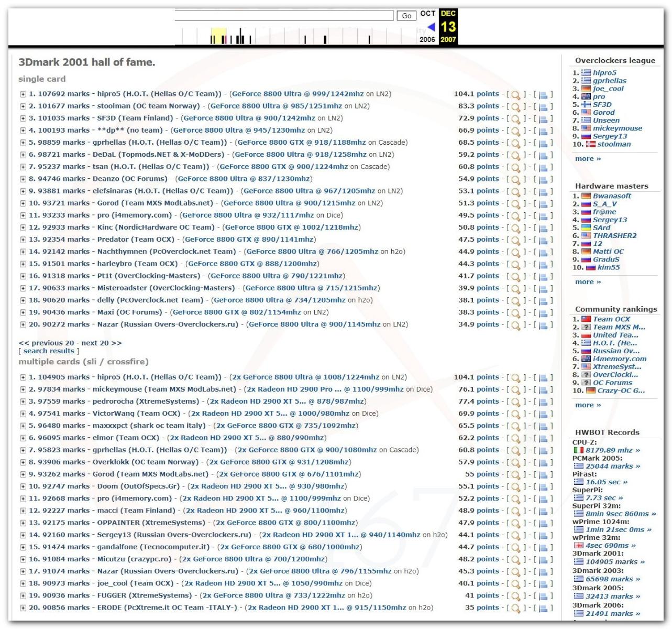View screenshot icon on Kinc's 92933 marks row
The height and width of the screenshot is (629, 672).
[543, 228]
